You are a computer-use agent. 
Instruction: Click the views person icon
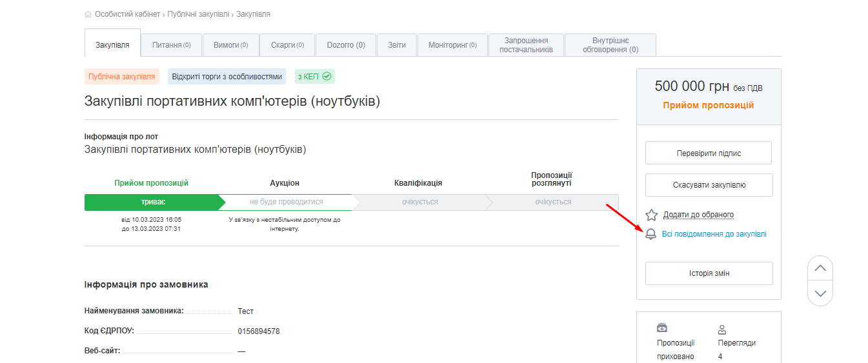(723, 328)
